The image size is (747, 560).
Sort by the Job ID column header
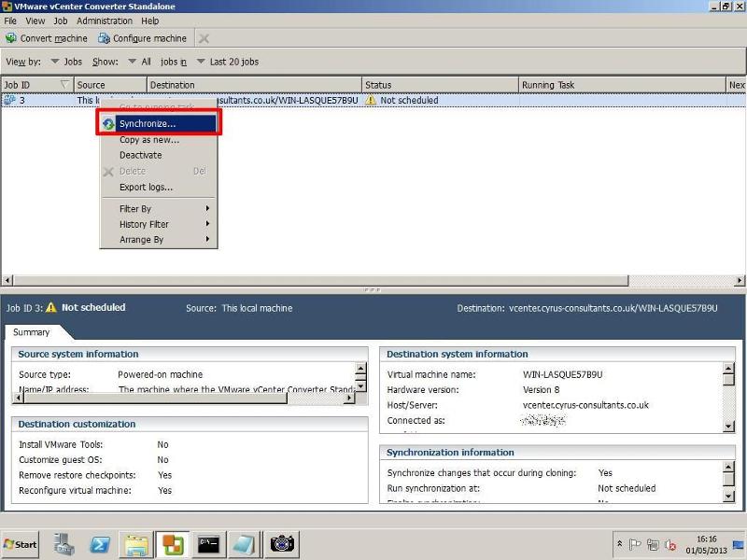coord(36,85)
